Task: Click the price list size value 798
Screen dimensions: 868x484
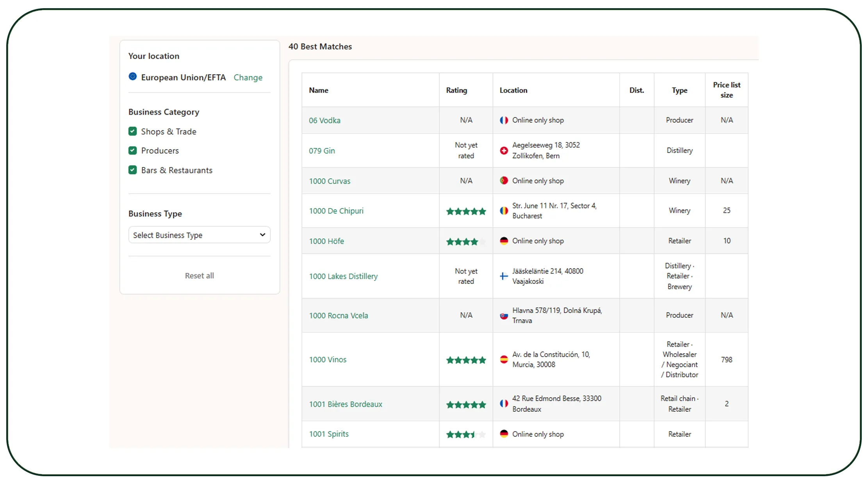Action: pos(727,359)
